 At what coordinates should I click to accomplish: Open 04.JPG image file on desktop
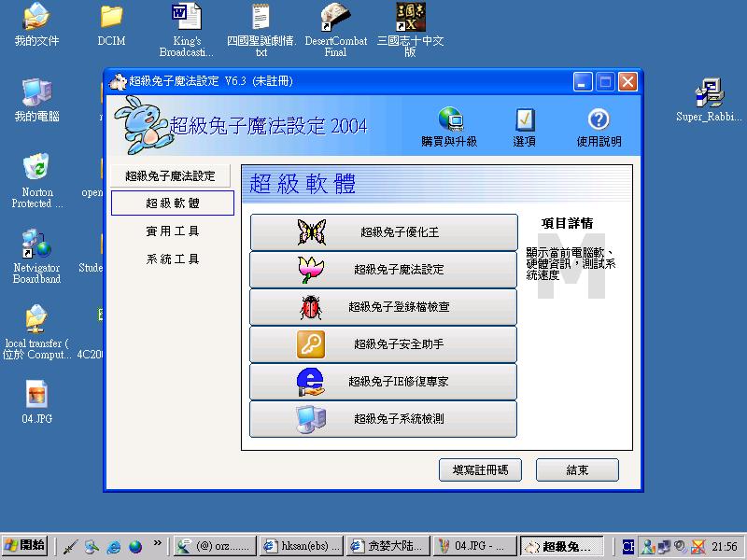click(x=36, y=402)
